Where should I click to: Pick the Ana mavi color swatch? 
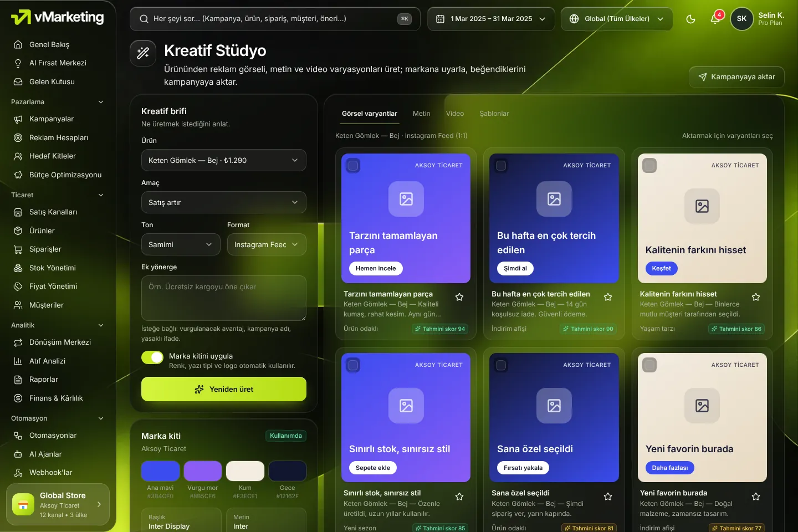point(160,471)
